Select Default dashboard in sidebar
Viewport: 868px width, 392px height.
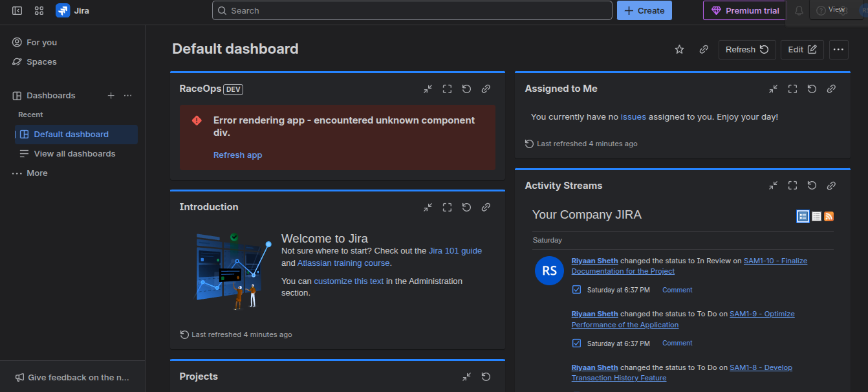[76, 135]
